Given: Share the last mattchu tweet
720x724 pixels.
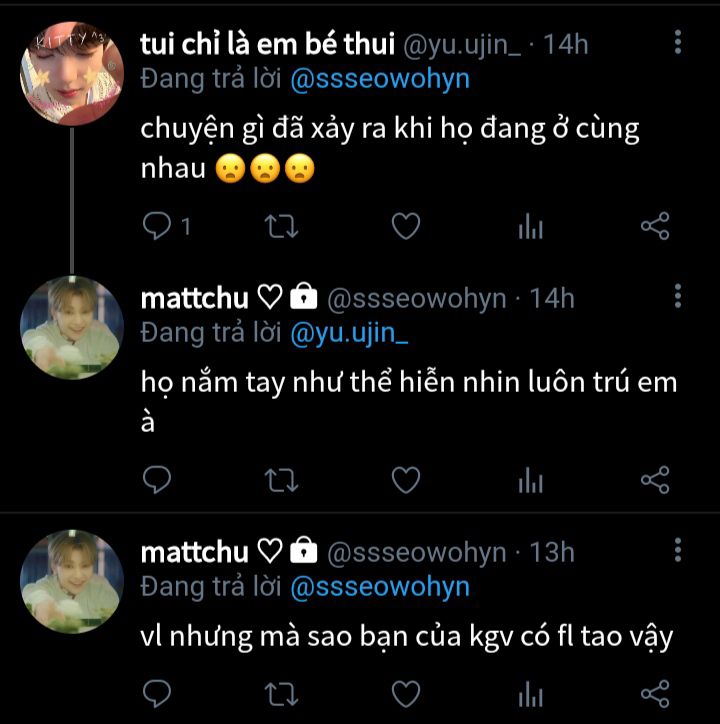Looking at the screenshot, I should point(654,693).
